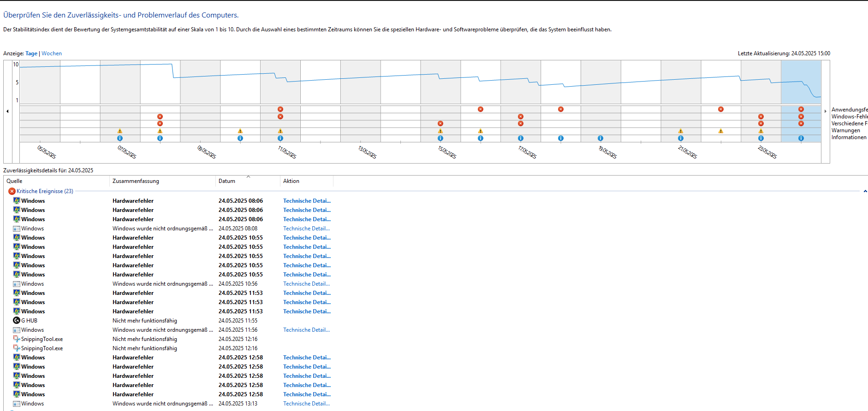Select the 'Nicht mehr funktionsfähig' 11:55 summary
The height and width of the screenshot is (411, 868).
(145, 321)
